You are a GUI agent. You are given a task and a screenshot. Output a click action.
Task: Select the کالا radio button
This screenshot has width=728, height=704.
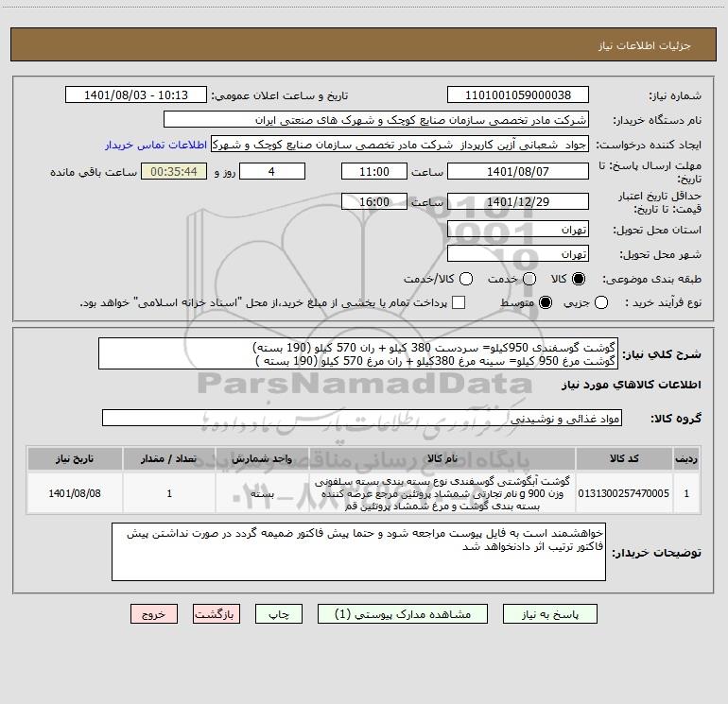[x=579, y=279]
